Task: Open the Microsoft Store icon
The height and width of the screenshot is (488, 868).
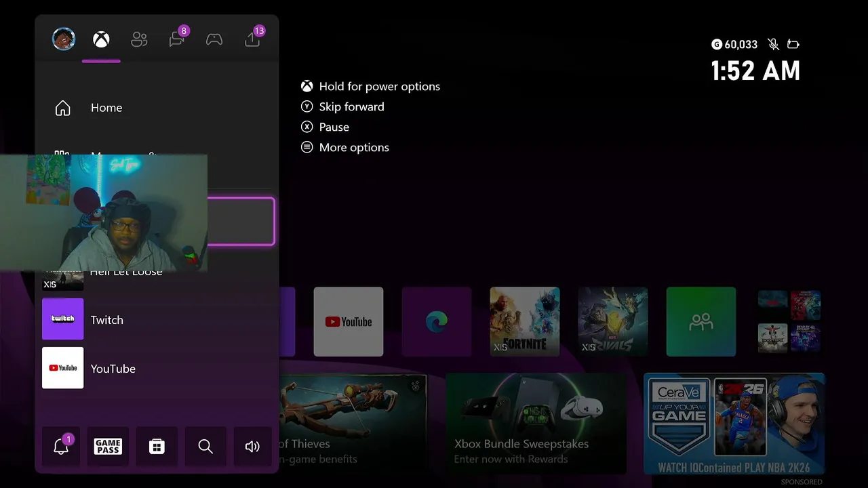Action: point(157,445)
